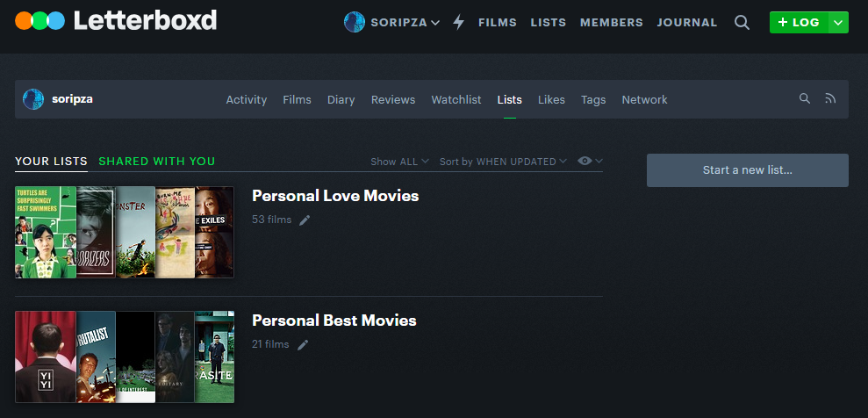
Task: Open the Monster poster thumbnail
Action: coord(135,232)
